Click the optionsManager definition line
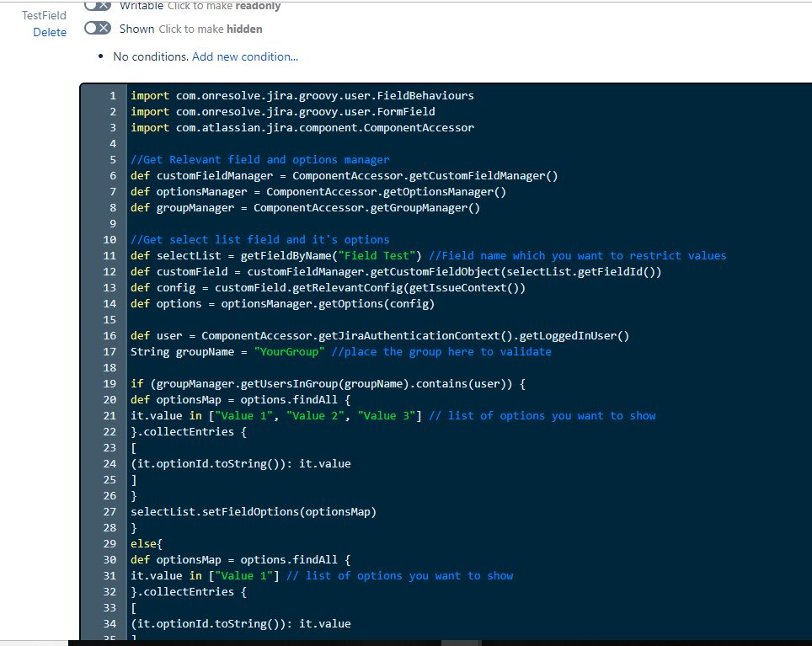 (318, 192)
